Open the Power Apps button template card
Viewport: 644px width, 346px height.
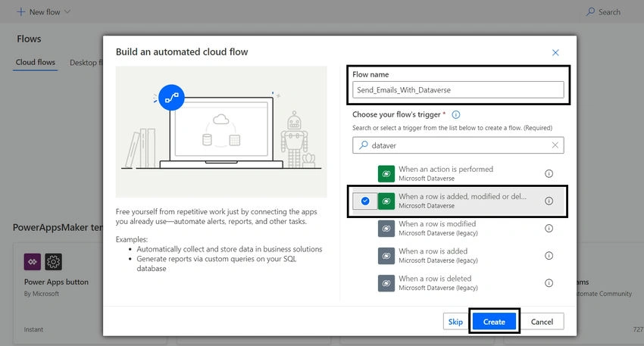tap(58, 293)
